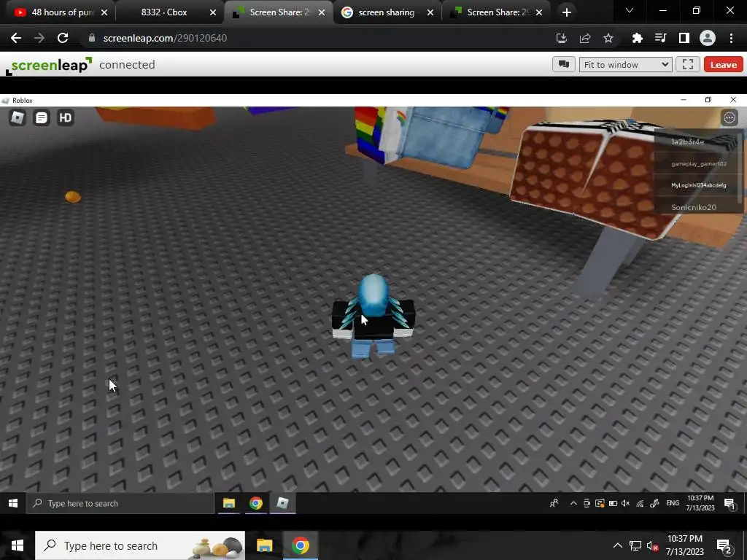Image resolution: width=747 pixels, height=560 pixels.
Task: Open File Explorer on local taskbar
Action: click(x=264, y=545)
